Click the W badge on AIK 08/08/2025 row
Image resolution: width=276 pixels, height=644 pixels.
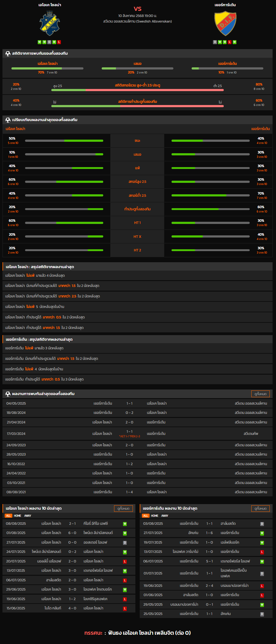tap(125, 524)
